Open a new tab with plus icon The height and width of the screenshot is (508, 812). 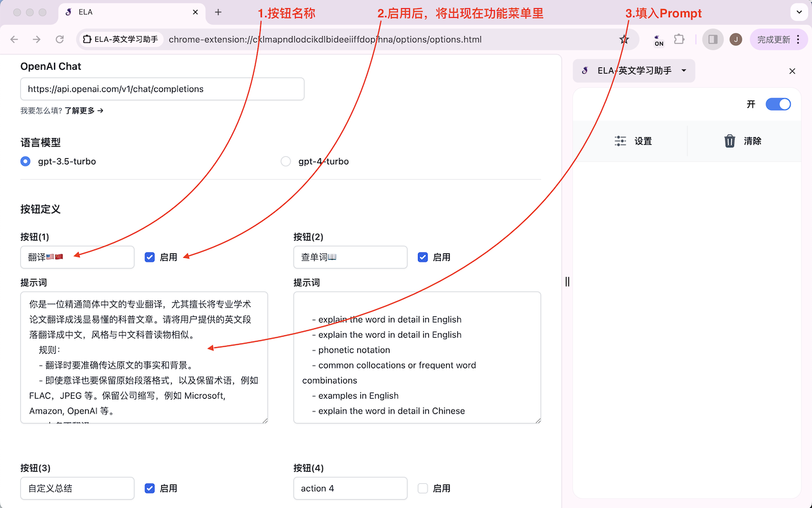pyautogui.click(x=218, y=12)
